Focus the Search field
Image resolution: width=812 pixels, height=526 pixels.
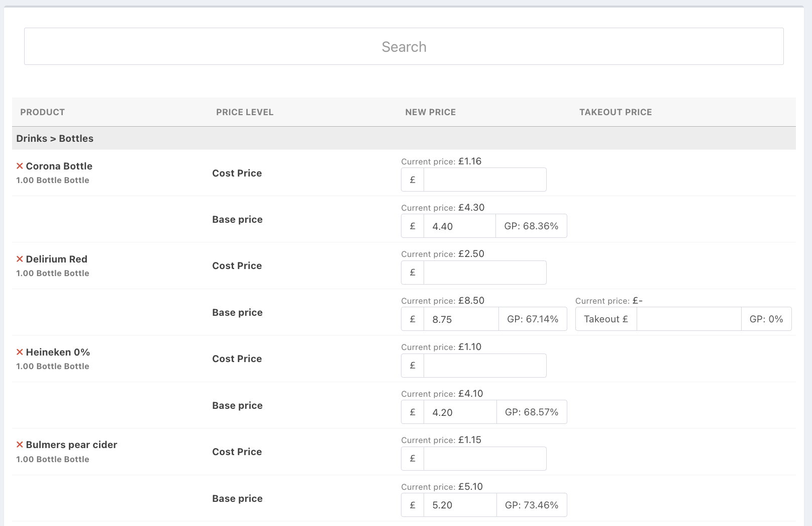(x=404, y=46)
